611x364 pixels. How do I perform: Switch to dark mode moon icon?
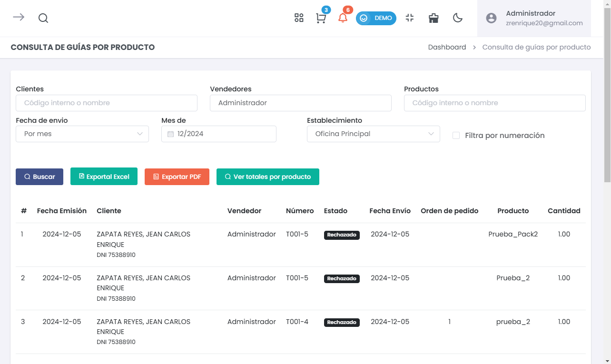[x=458, y=18]
